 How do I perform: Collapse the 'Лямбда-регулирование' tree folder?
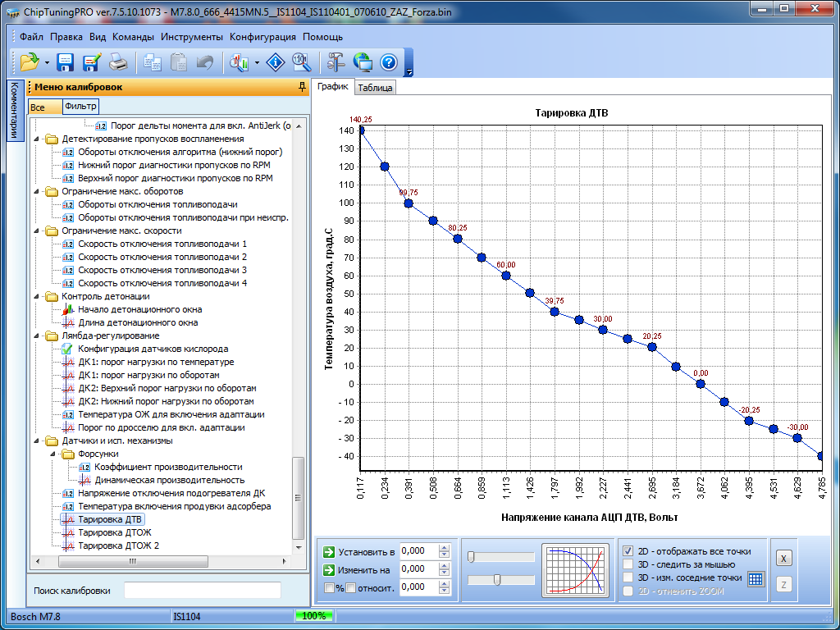pos(38,336)
